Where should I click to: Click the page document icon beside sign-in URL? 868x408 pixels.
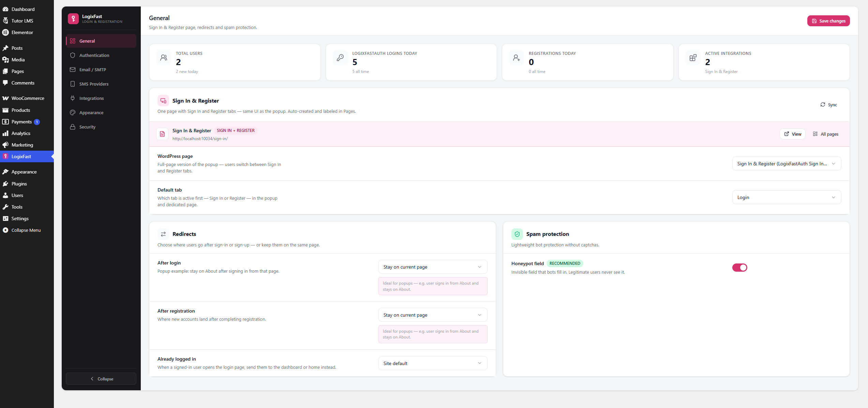tap(162, 134)
